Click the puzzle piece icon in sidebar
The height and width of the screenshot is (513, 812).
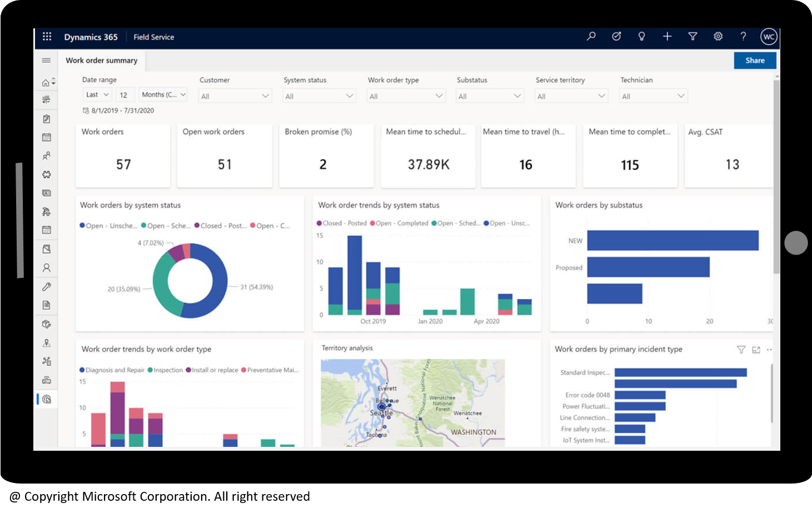tap(47, 175)
